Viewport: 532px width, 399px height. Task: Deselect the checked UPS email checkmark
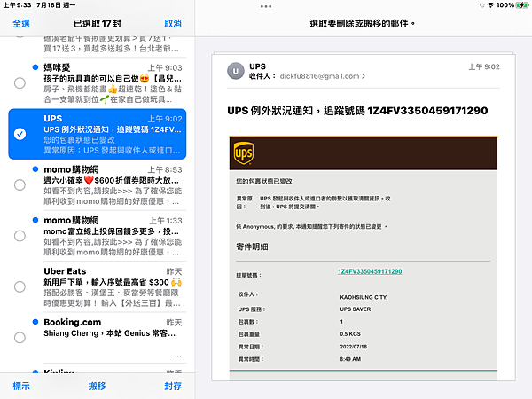tap(20, 134)
